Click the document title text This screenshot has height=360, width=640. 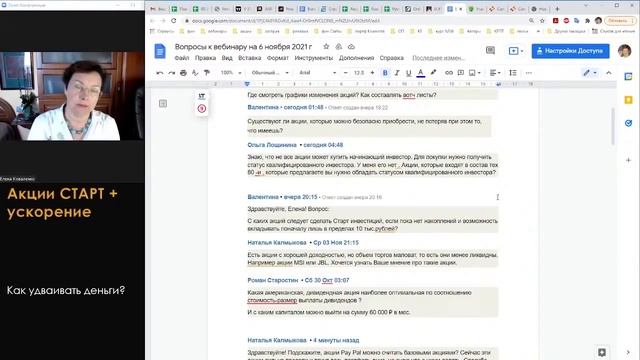pyautogui.click(x=243, y=47)
